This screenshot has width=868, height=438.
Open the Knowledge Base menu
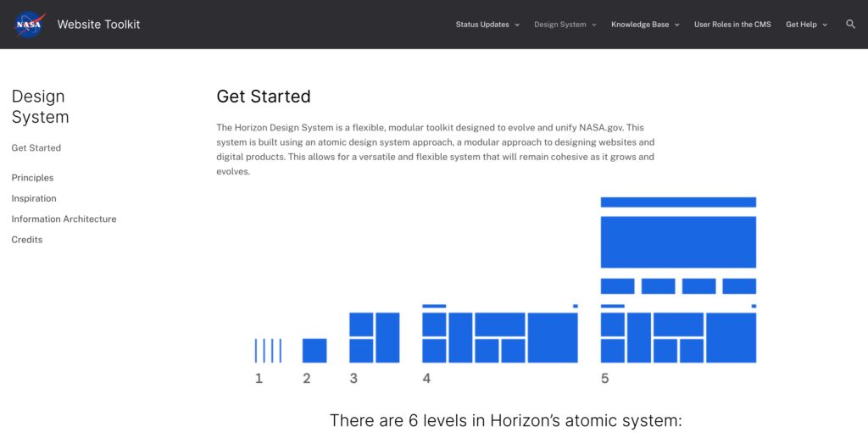coord(640,25)
